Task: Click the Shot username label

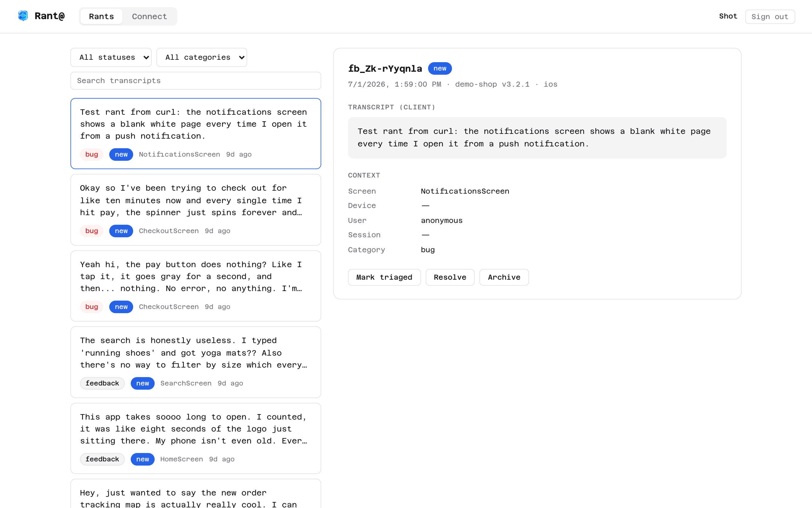Action: click(728, 16)
